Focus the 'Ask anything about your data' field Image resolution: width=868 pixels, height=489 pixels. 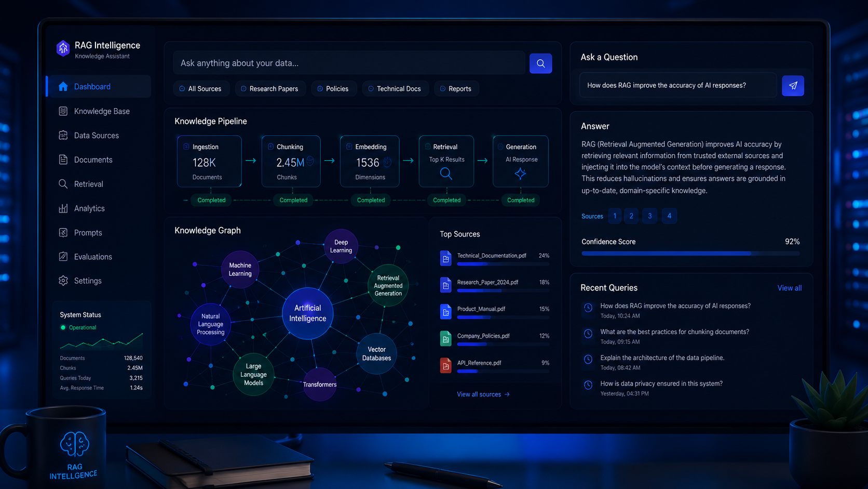pyautogui.click(x=349, y=63)
